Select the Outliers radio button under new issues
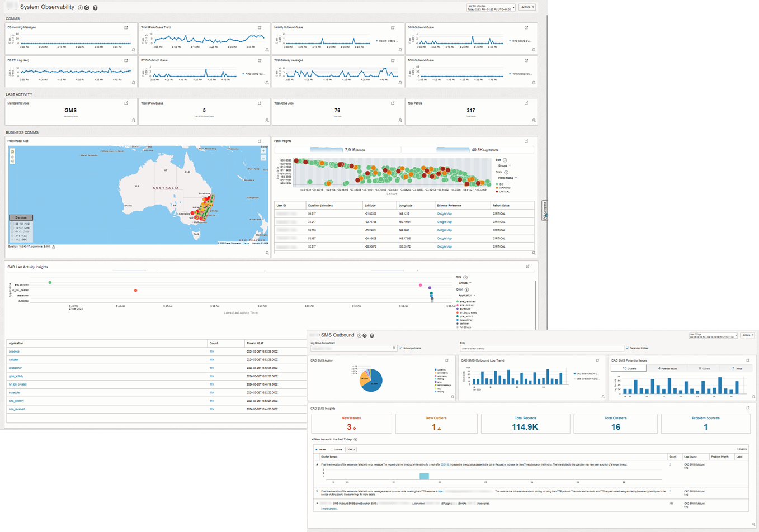 point(332,449)
